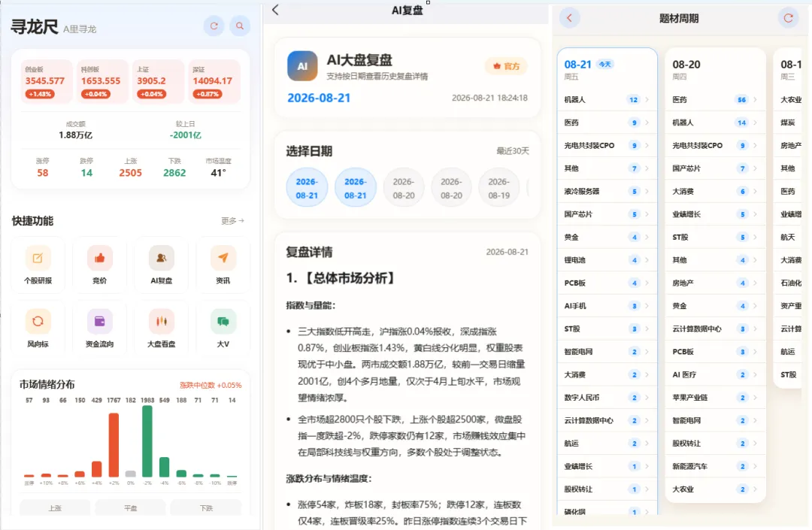This screenshot has height=530, width=812.
Task: Click PCB板 row in 08-21 column
Action: pos(607,283)
